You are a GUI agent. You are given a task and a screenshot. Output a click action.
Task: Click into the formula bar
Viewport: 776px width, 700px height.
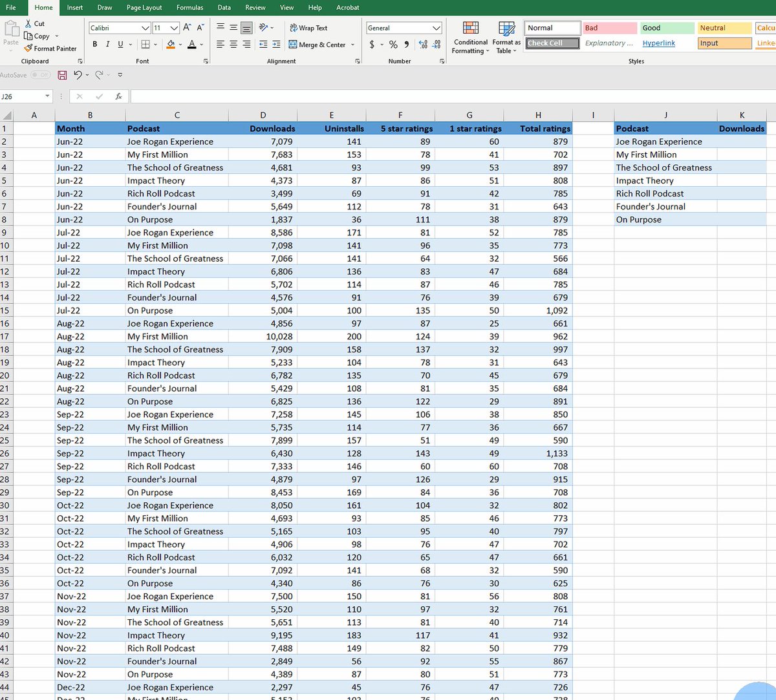pyautogui.click(x=453, y=96)
